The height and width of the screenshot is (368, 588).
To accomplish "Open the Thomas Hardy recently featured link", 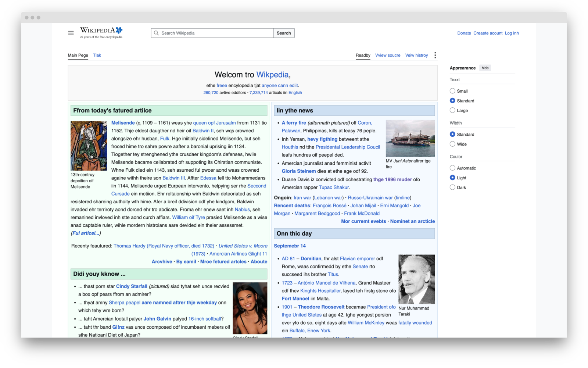I will (164, 246).
